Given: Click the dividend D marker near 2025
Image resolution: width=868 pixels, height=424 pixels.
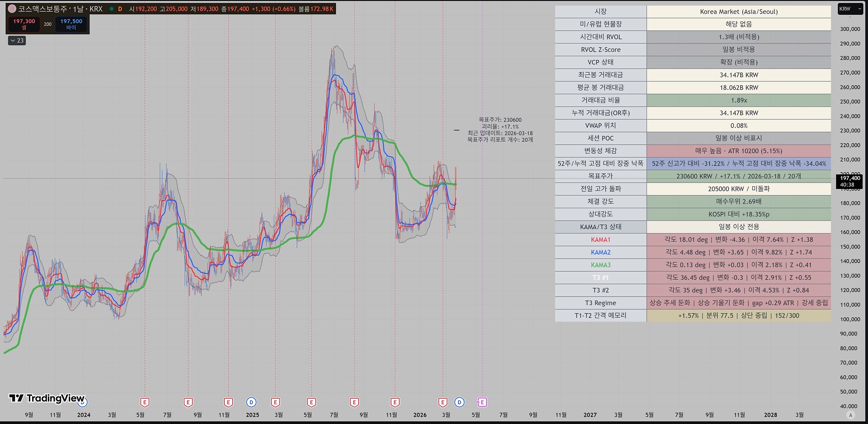Looking at the screenshot, I should click(251, 402).
